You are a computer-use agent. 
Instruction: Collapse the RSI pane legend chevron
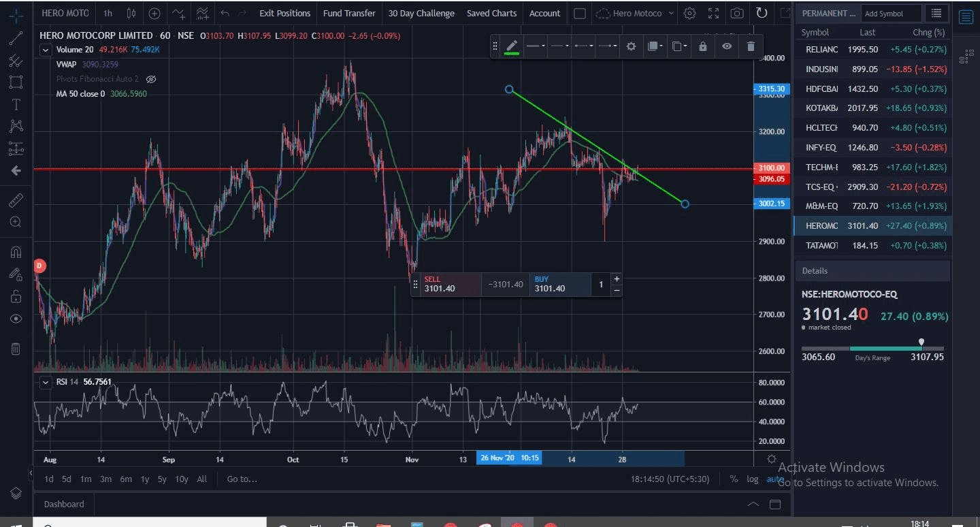[x=46, y=382]
